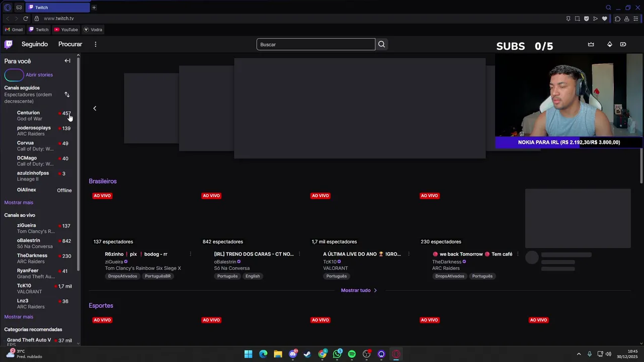Switch to the Procurar tab
The image size is (644, 362).
[70, 44]
